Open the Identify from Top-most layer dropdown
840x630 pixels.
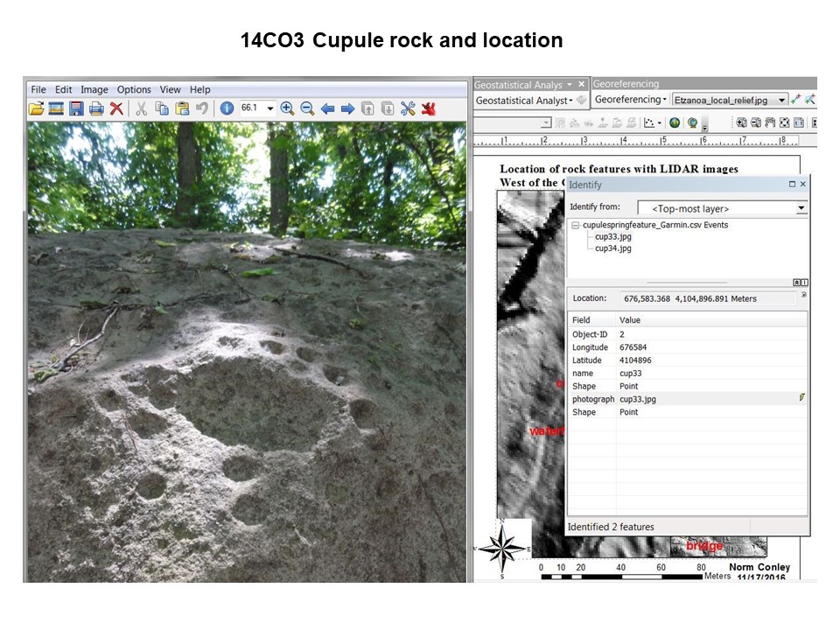coord(801,208)
